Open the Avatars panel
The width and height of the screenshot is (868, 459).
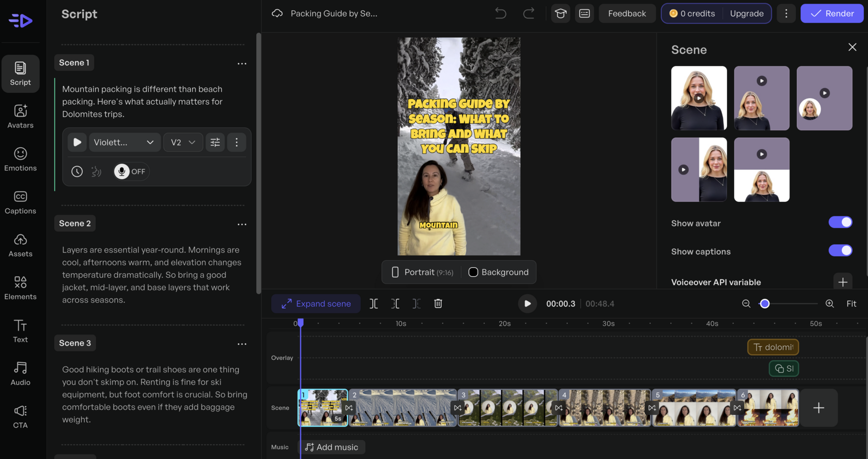pos(20,117)
